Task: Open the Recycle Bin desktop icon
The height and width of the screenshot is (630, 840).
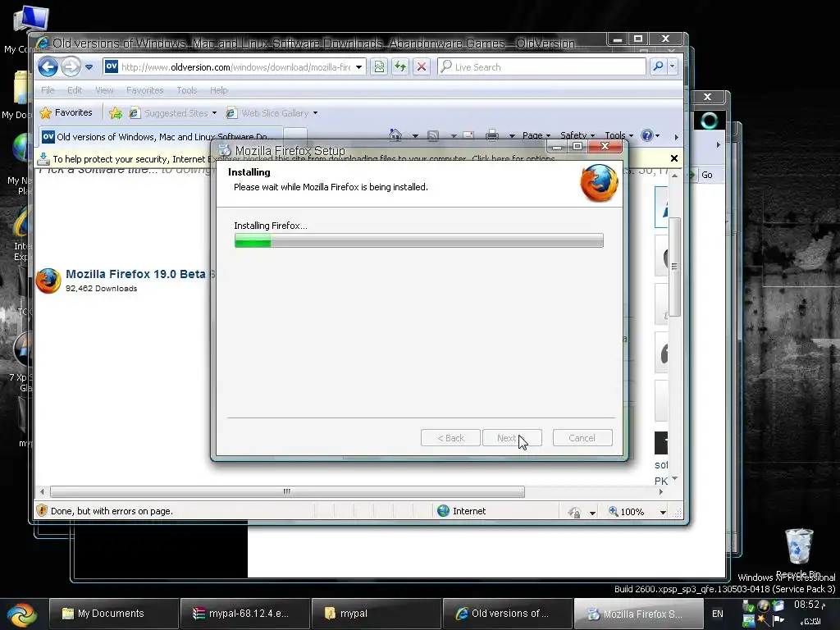Action: 799,552
